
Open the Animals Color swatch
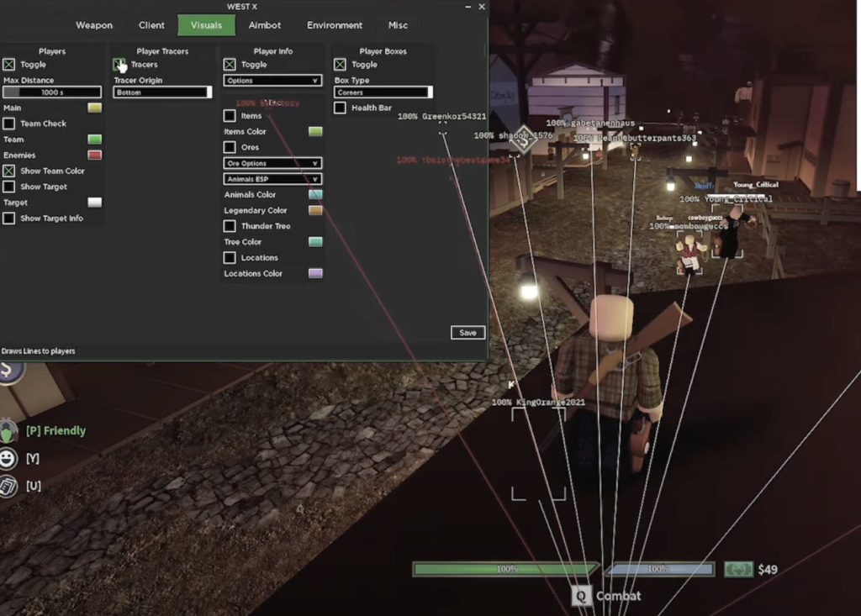315,194
